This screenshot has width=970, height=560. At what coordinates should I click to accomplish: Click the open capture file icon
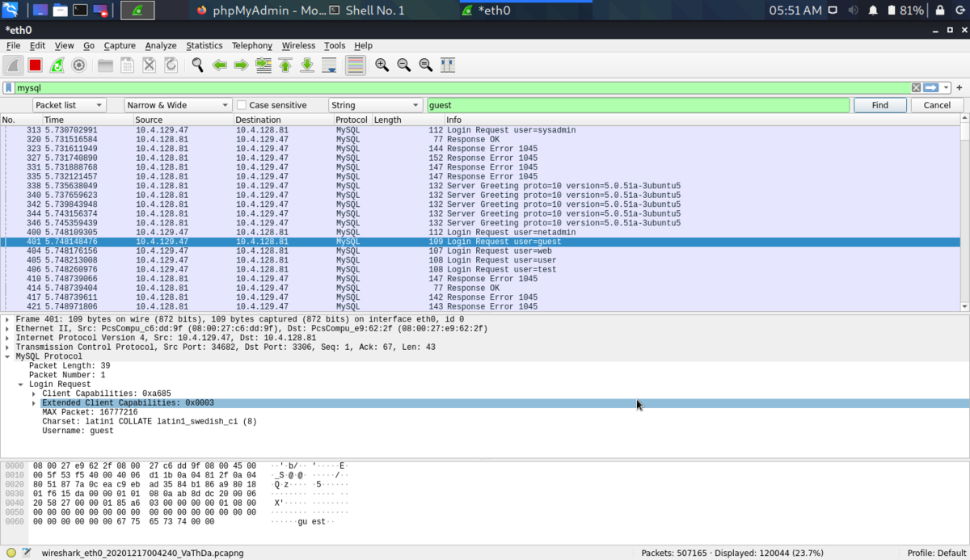click(105, 65)
